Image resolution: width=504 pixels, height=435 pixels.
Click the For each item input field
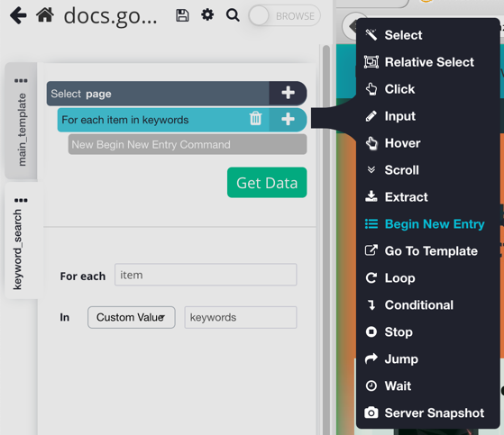[206, 275]
